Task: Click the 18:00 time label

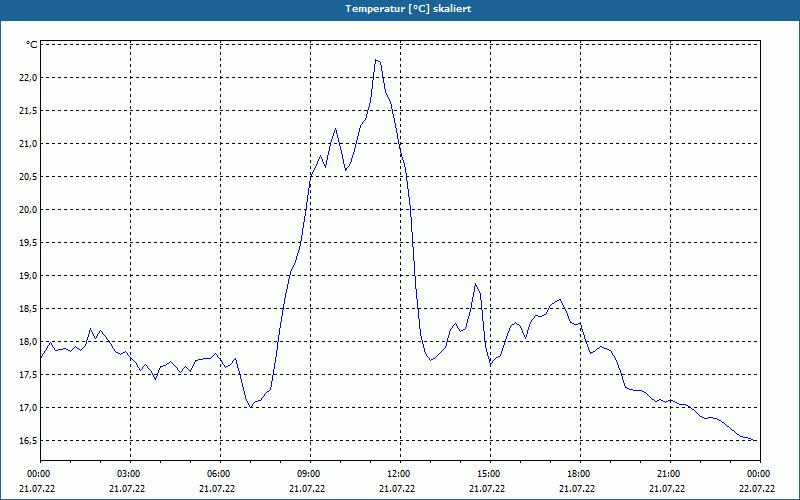Action: (580, 474)
